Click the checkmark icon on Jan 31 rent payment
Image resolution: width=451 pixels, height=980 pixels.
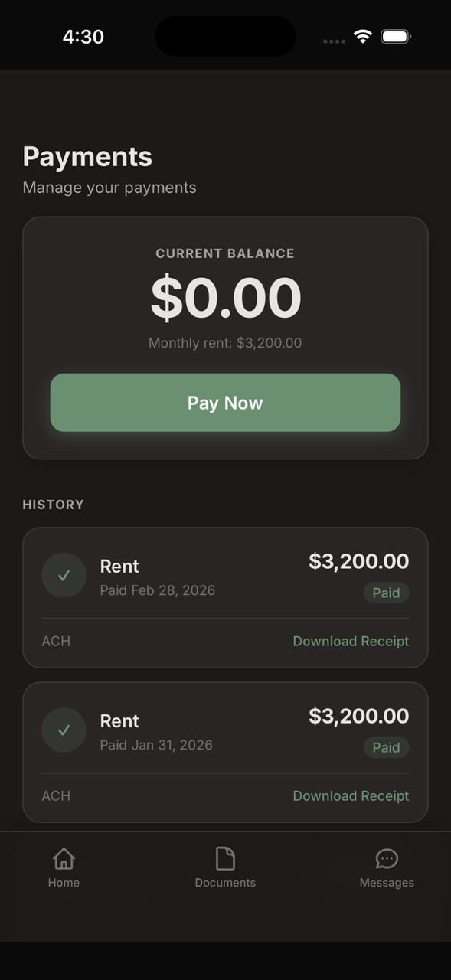[x=64, y=730]
